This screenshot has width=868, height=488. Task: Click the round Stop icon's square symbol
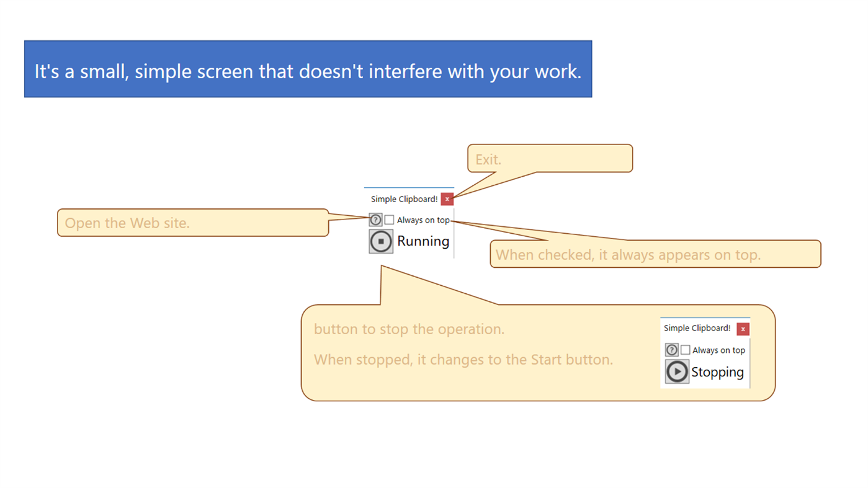click(x=381, y=241)
